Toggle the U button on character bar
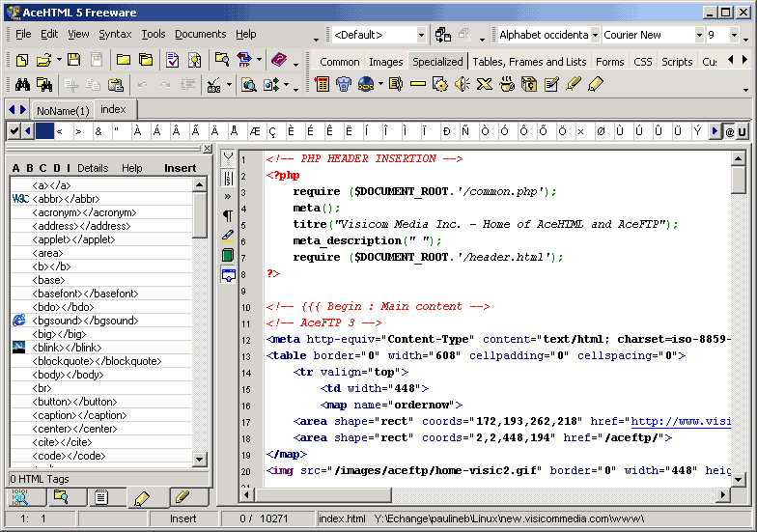757x532 pixels. click(742, 131)
